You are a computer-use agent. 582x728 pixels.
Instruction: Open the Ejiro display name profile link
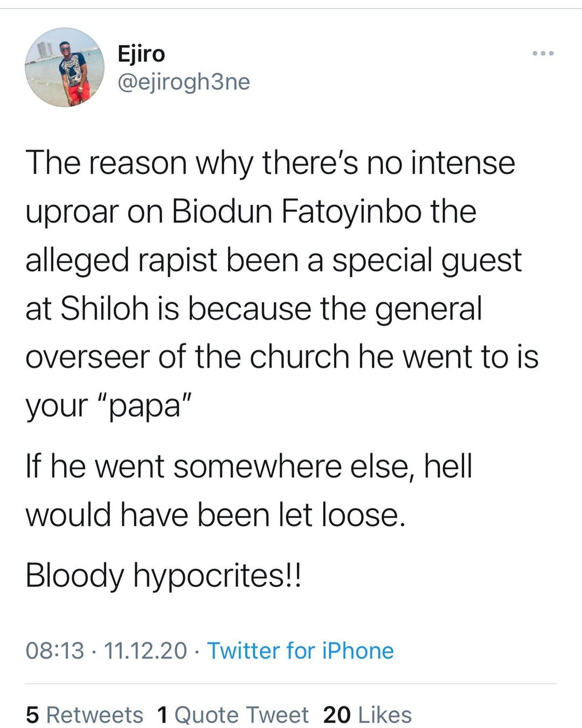point(141,54)
